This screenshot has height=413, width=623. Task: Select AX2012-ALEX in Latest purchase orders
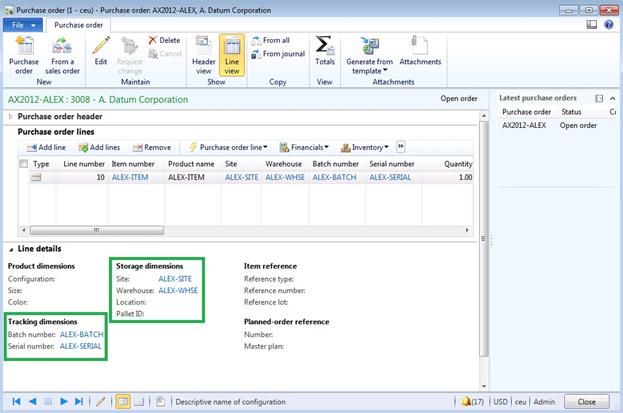pyautogui.click(x=524, y=126)
